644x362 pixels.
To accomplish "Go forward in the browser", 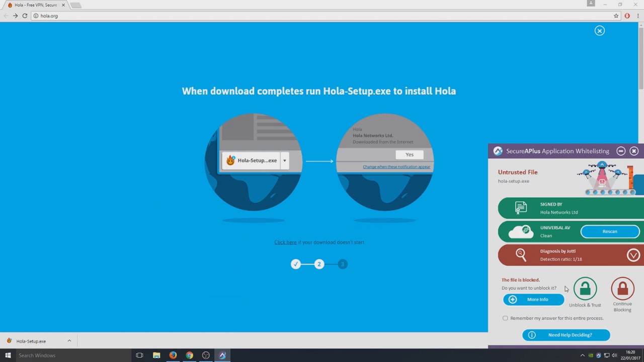I will (15, 16).
